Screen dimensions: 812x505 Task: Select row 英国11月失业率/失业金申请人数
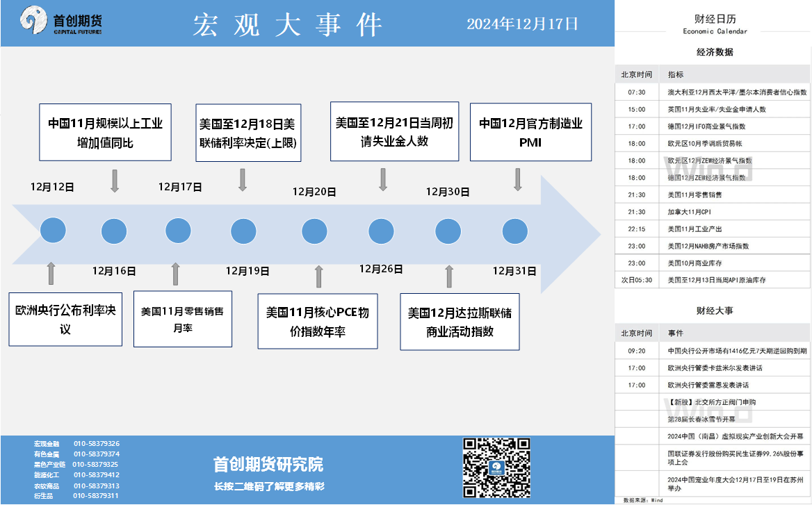click(x=713, y=109)
